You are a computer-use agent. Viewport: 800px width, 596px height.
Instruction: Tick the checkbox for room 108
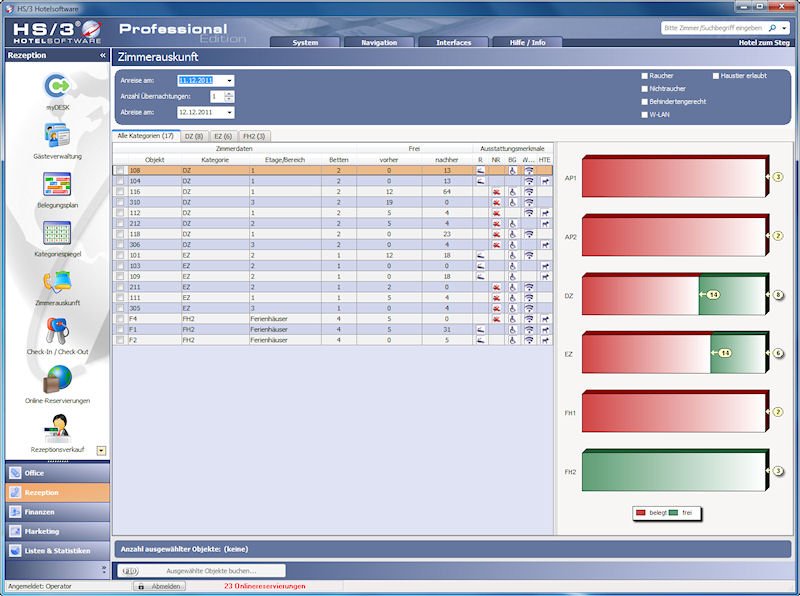[120, 170]
